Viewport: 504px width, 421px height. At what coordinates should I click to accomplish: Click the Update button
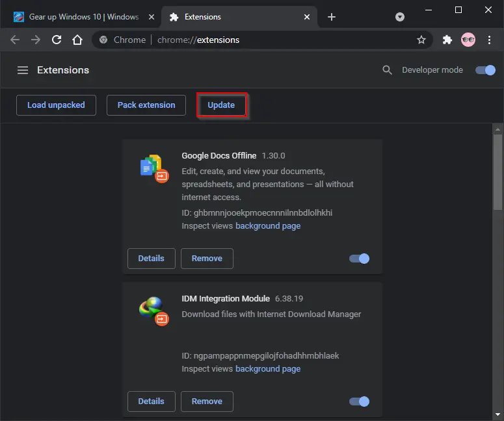(221, 105)
